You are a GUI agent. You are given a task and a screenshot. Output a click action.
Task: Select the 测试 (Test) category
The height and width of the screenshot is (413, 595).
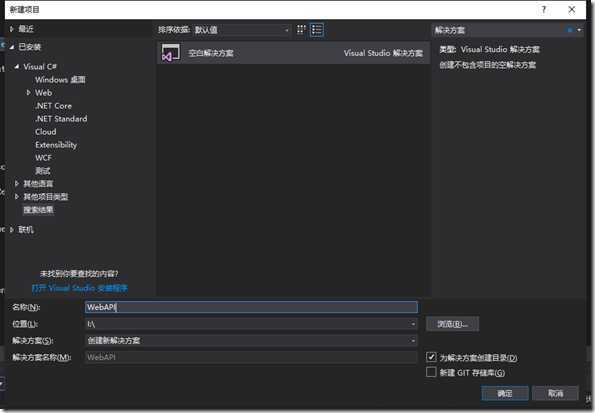click(x=42, y=171)
